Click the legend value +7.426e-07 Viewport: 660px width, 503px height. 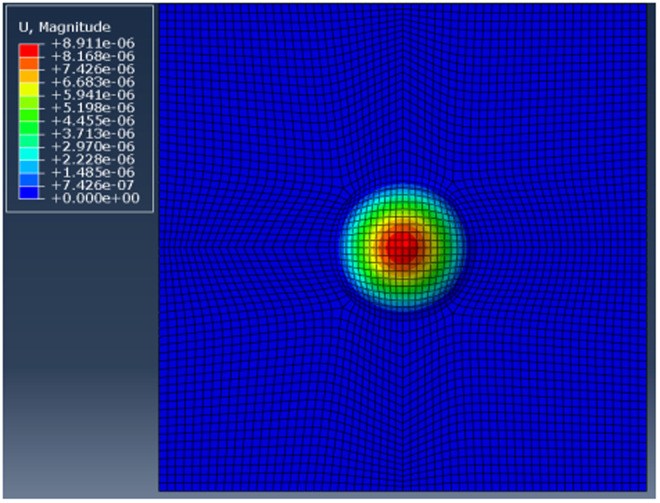click(93, 185)
